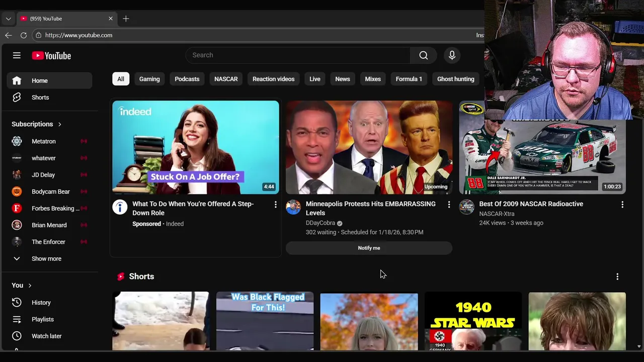Select the Gaming filter chip

(x=149, y=79)
